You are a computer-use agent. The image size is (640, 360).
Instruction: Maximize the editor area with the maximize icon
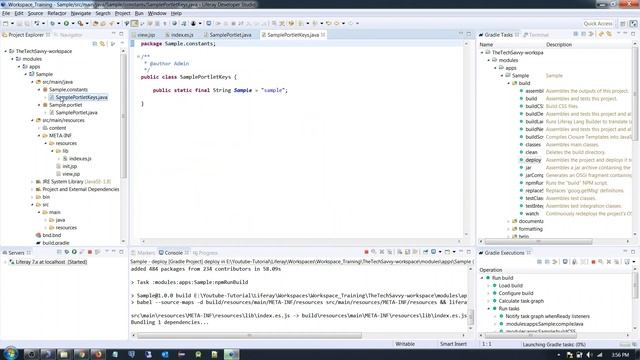(x=469, y=34)
